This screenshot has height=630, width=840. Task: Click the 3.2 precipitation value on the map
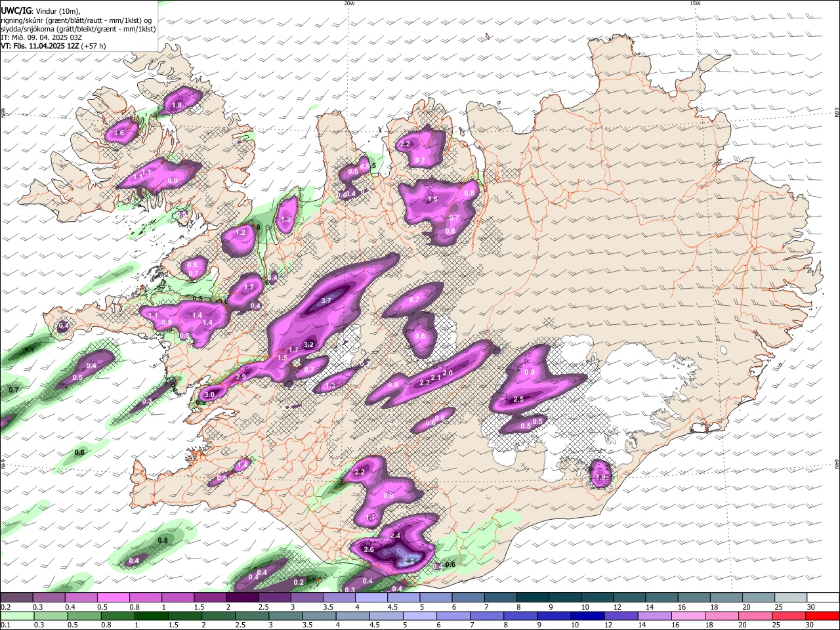tap(309, 345)
